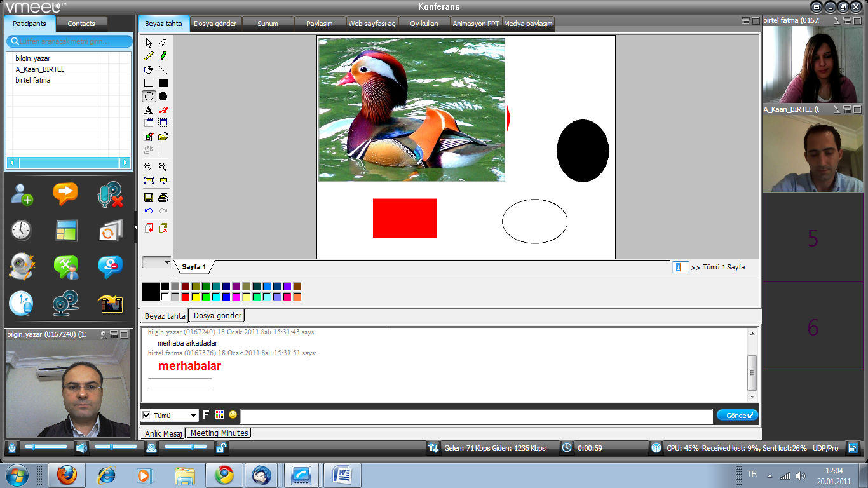Open the Sunum tab
The height and width of the screenshot is (488, 868).
click(x=268, y=24)
